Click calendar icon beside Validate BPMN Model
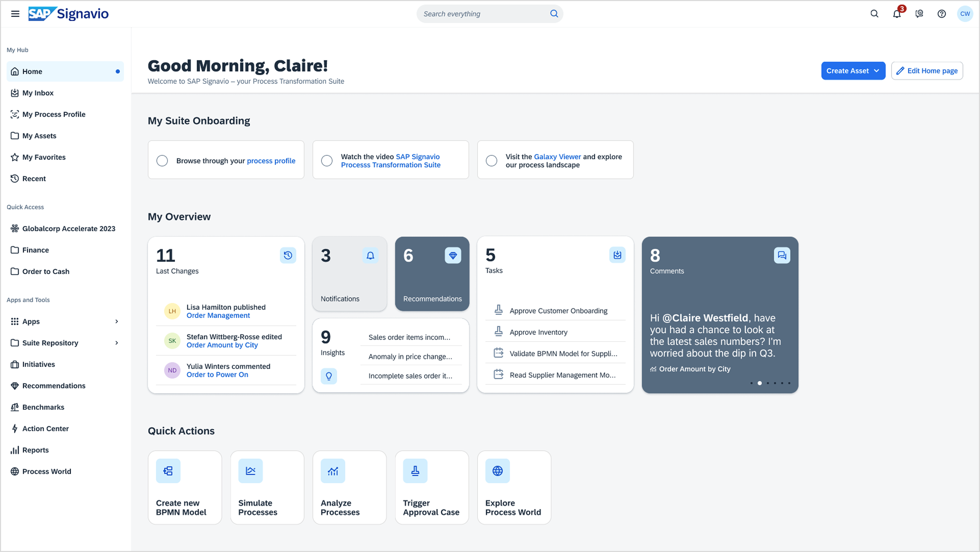 [x=498, y=353]
